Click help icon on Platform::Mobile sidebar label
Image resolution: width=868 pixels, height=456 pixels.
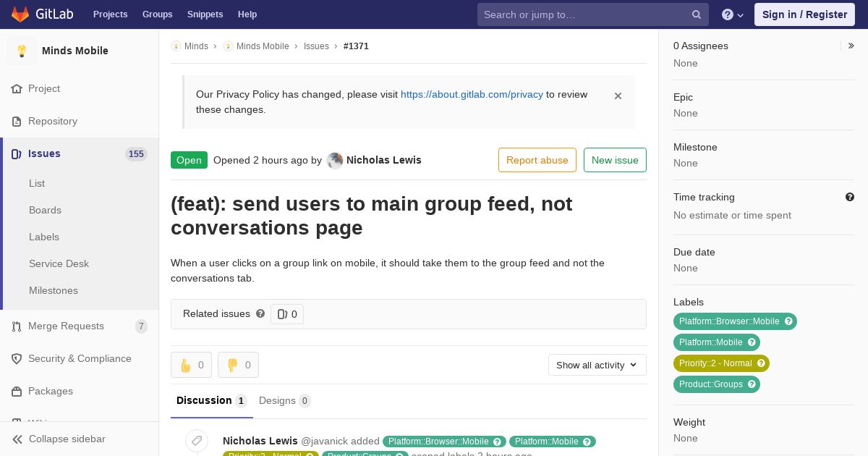click(752, 342)
